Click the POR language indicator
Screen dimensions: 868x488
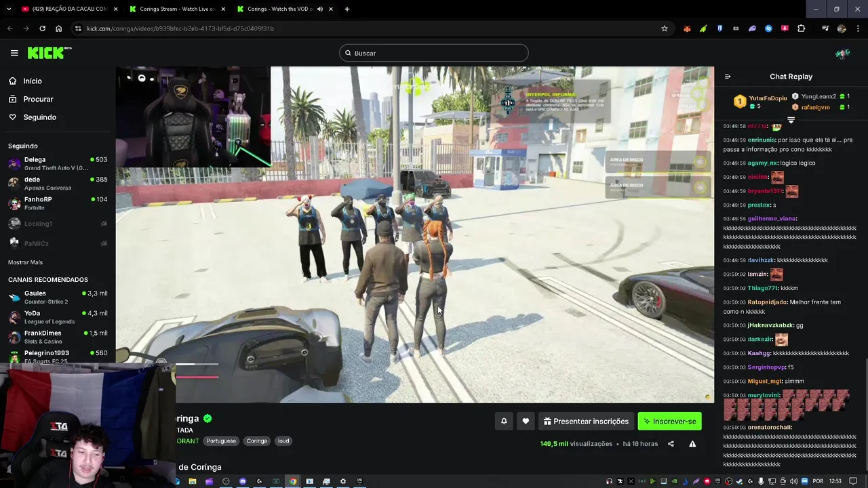pyautogui.click(x=818, y=481)
